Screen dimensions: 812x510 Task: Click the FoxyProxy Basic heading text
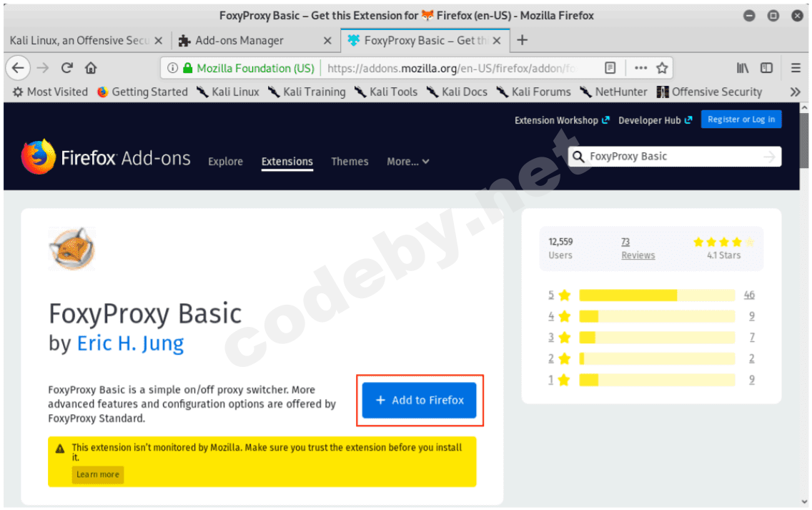click(x=145, y=313)
